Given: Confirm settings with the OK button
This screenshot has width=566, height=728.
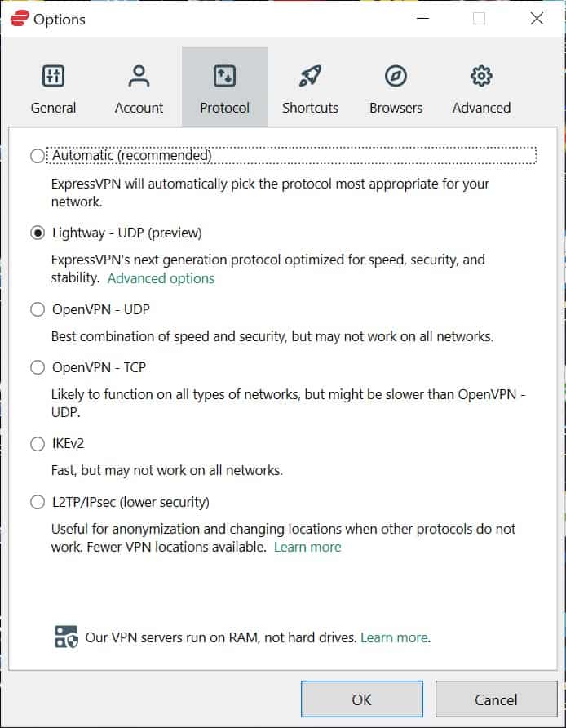Looking at the screenshot, I should 362,699.
